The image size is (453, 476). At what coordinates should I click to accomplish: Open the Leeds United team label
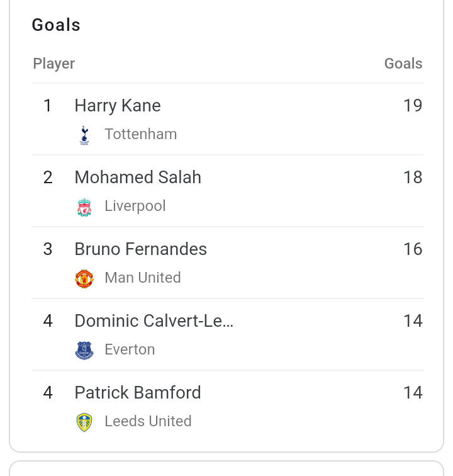click(148, 421)
